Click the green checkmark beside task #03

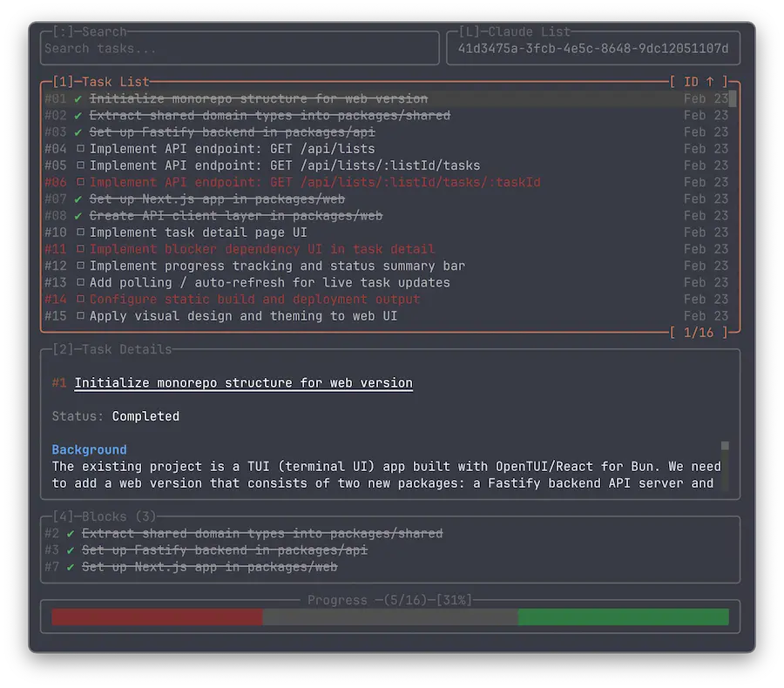[78, 132]
